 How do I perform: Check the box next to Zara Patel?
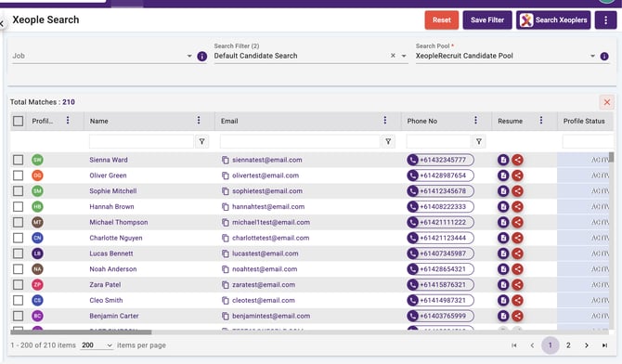point(19,285)
